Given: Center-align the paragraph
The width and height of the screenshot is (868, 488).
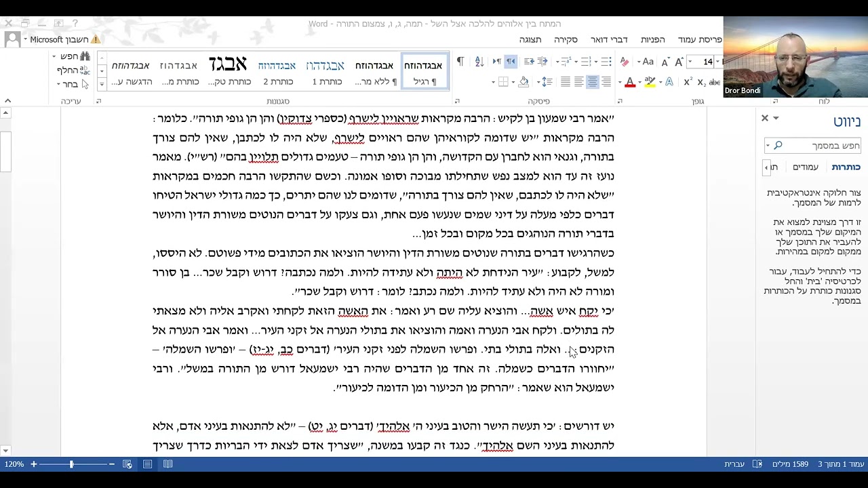Looking at the screenshot, I should coord(593,82).
